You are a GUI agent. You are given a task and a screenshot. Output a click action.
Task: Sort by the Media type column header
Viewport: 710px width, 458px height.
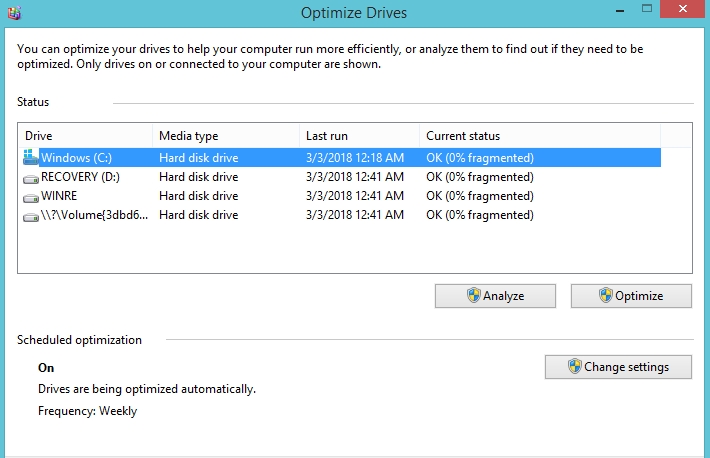[x=225, y=136]
